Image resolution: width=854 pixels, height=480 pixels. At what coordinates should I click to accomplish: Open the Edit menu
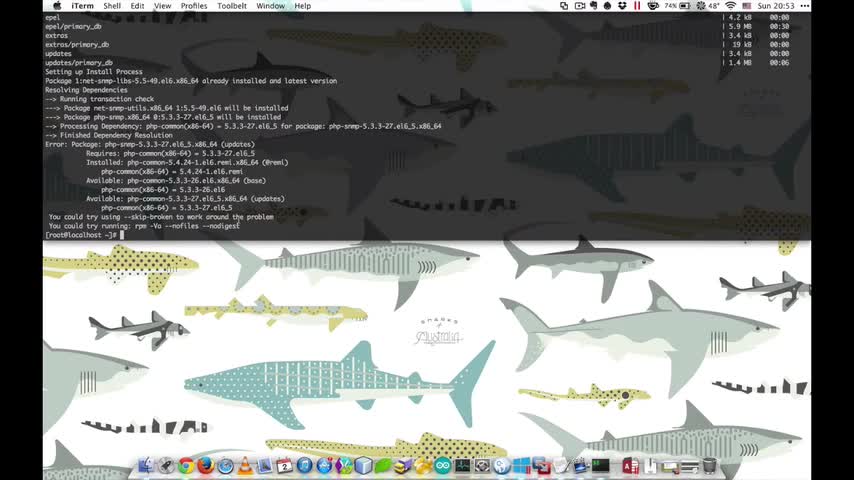pyautogui.click(x=137, y=6)
